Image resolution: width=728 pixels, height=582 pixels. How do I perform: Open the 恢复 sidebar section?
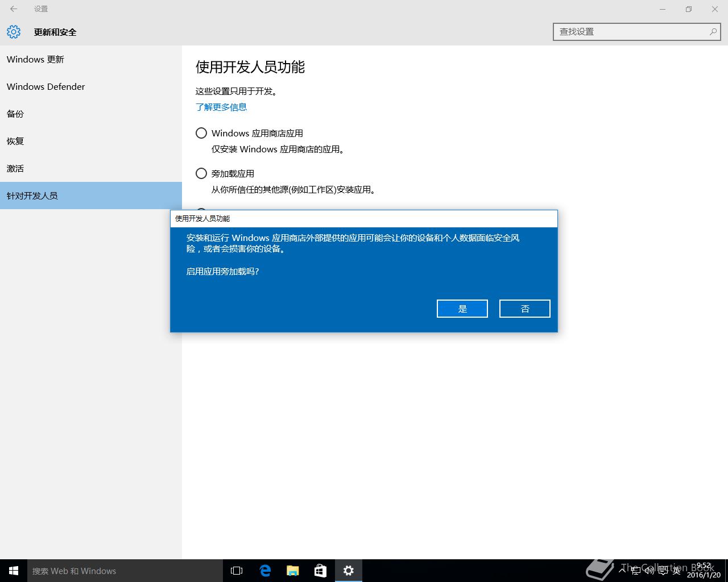[x=91, y=141]
